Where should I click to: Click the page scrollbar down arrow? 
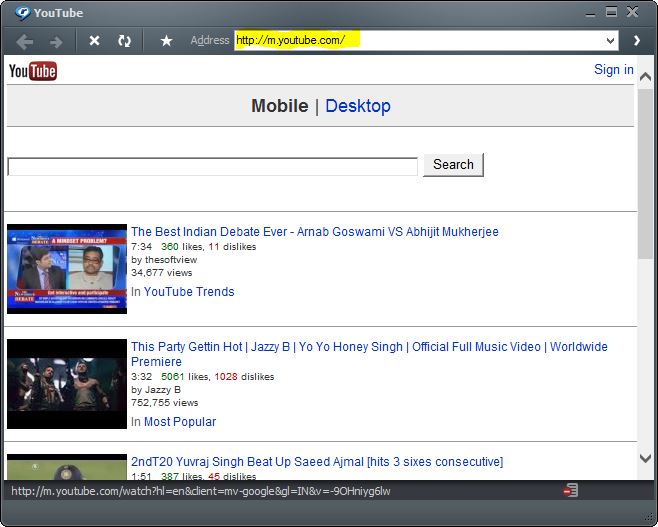point(645,458)
